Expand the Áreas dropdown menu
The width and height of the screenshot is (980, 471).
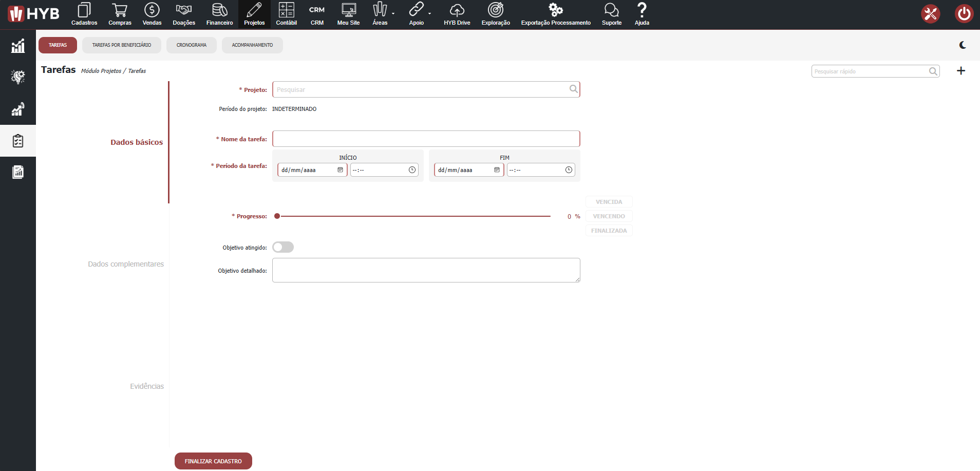pos(393,14)
